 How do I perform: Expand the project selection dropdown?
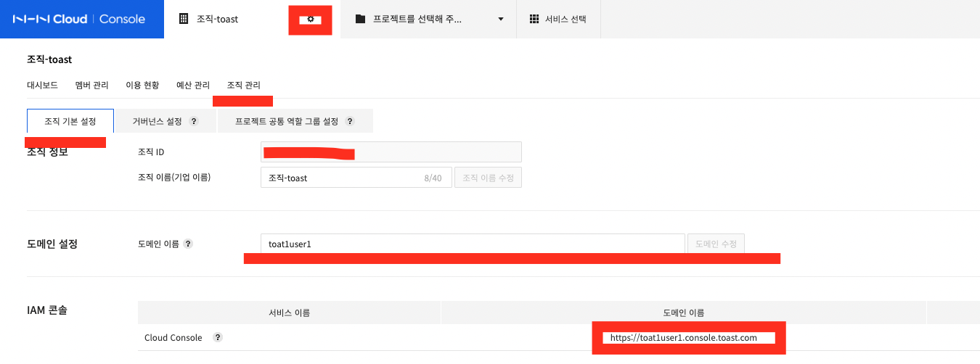pos(500,20)
